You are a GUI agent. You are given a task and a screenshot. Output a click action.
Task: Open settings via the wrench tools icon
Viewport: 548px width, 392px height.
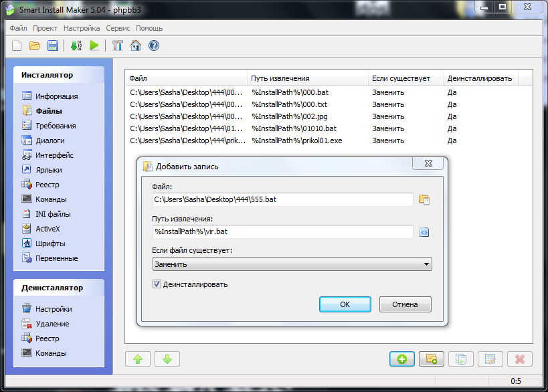[118, 45]
